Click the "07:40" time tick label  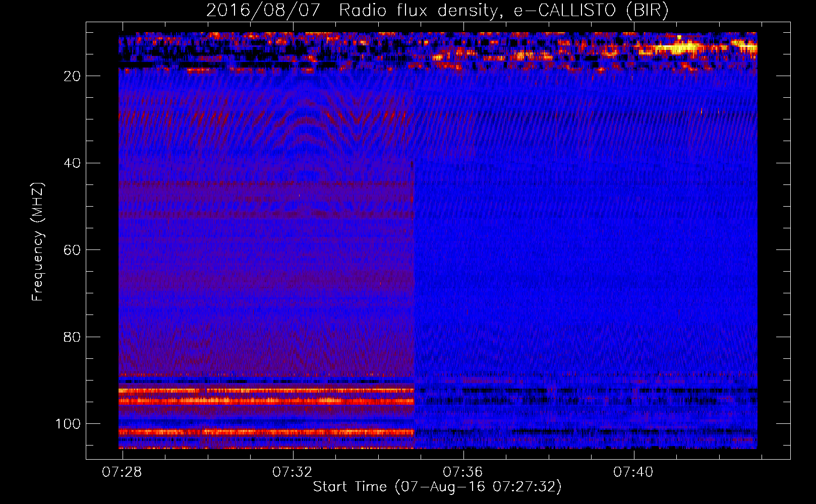pos(633,472)
